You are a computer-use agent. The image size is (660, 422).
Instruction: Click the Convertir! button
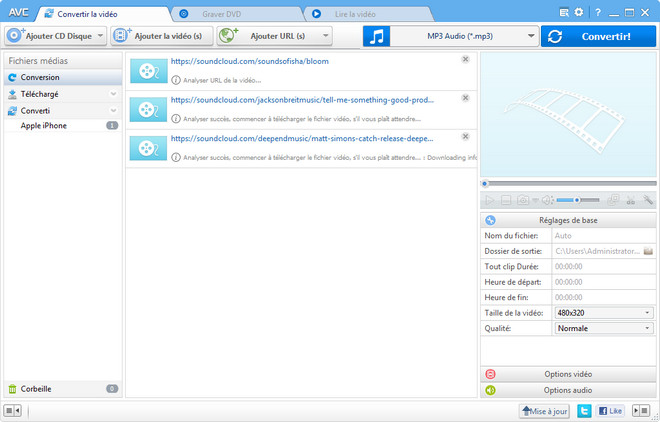pos(598,36)
